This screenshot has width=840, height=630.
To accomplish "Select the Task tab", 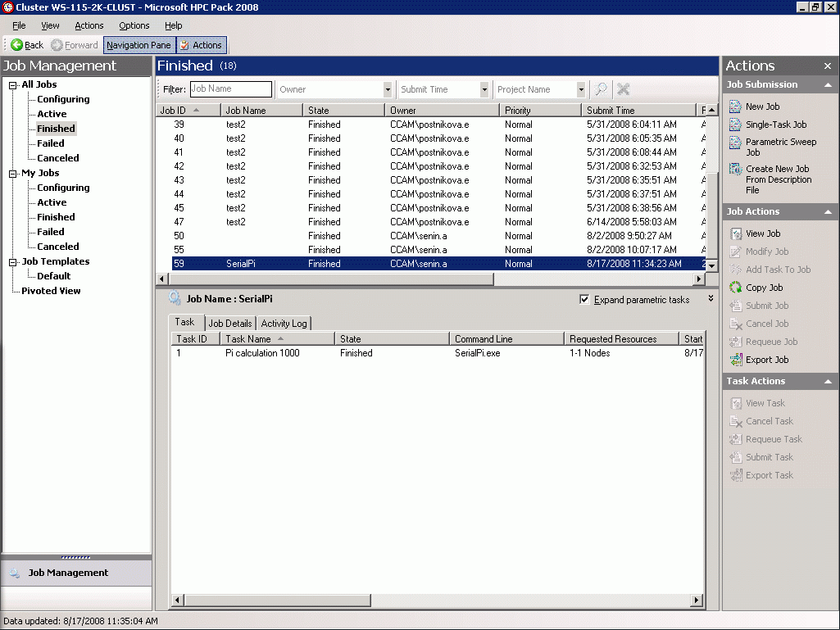I will [185, 322].
